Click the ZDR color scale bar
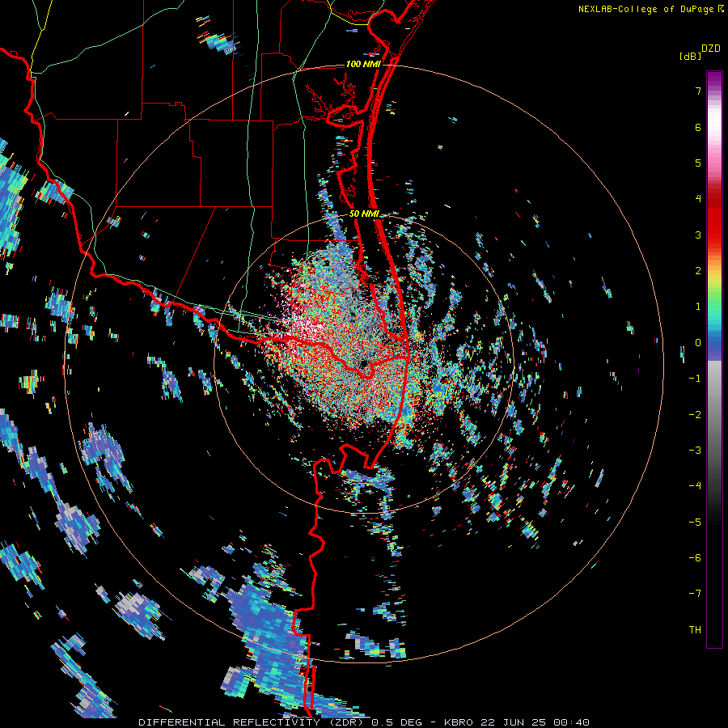The image size is (728, 728). pyautogui.click(x=714, y=359)
